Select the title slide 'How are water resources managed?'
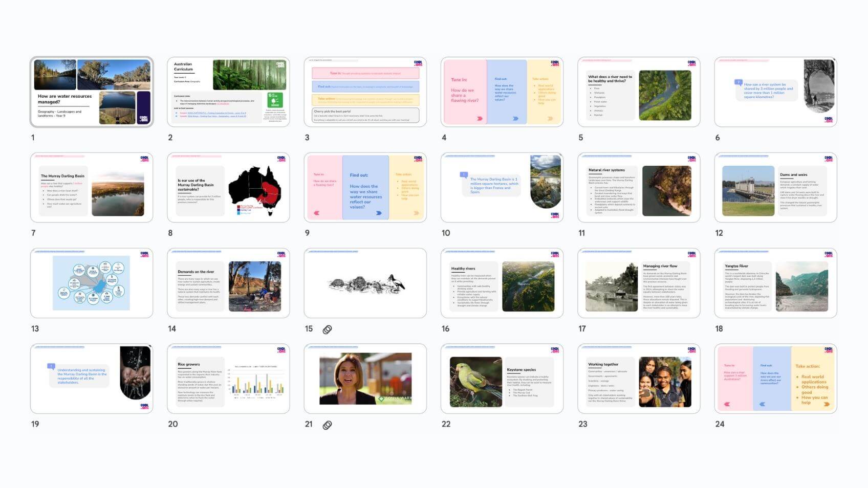The width and height of the screenshot is (868, 488). [92, 92]
